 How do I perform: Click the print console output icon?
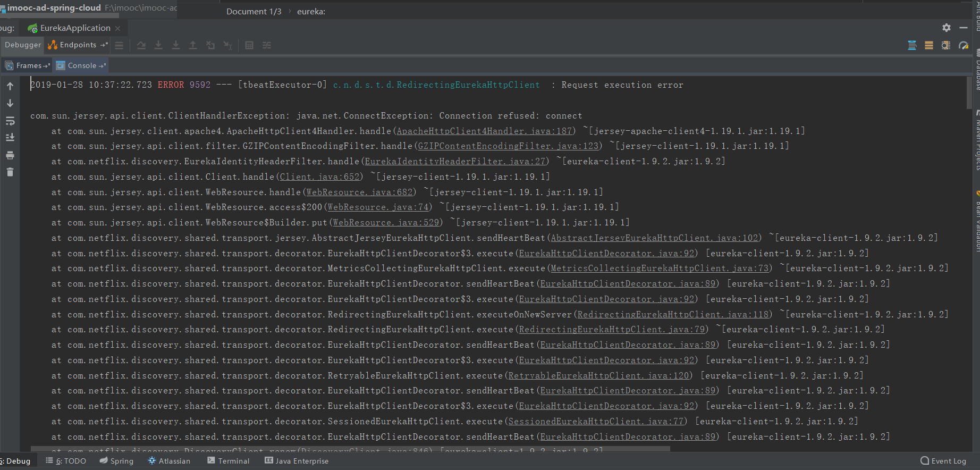[x=10, y=155]
